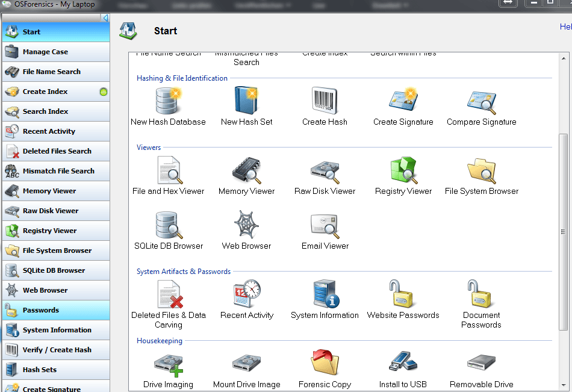
Task: Click the Help link at top right
Action: pyautogui.click(x=566, y=26)
